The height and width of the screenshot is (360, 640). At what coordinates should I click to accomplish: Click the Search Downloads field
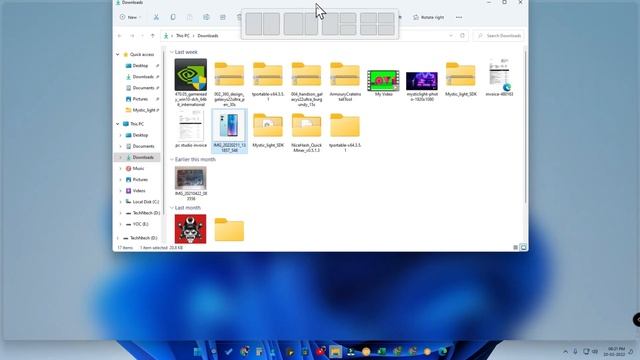click(x=499, y=36)
